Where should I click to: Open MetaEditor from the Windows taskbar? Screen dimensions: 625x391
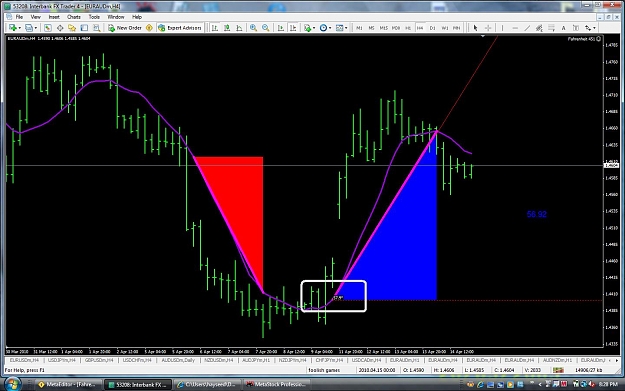pyautogui.click(x=67, y=385)
